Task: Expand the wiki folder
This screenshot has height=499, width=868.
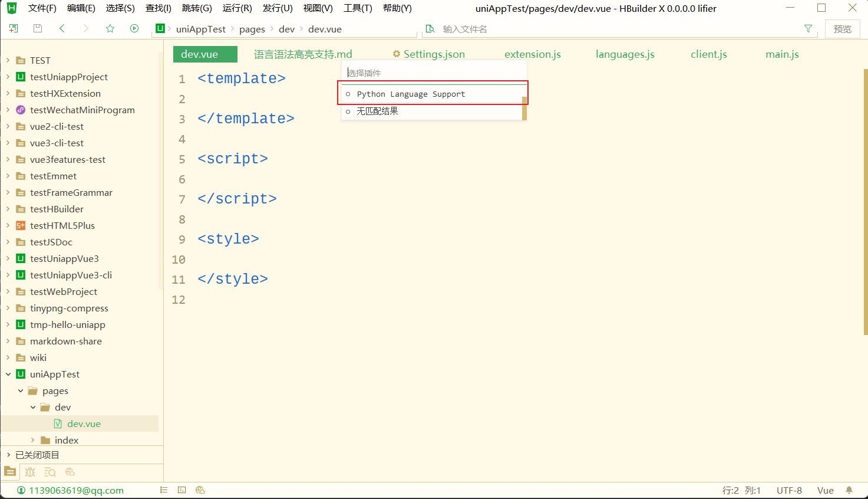Action: (x=8, y=357)
